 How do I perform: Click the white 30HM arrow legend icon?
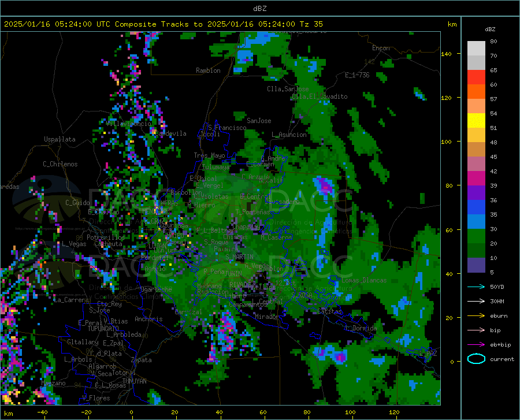[x=476, y=301]
